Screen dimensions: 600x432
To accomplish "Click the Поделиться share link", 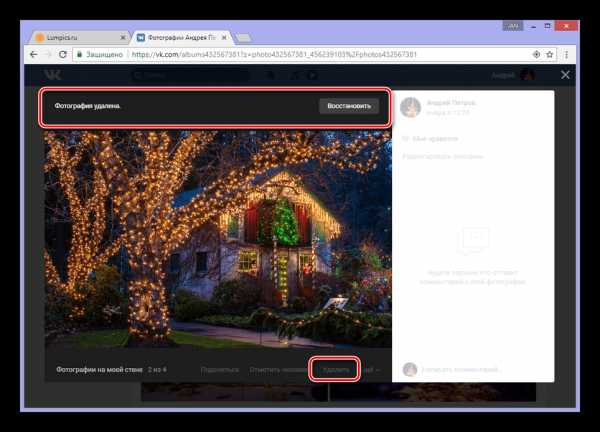I will pyautogui.click(x=220, y=370).
